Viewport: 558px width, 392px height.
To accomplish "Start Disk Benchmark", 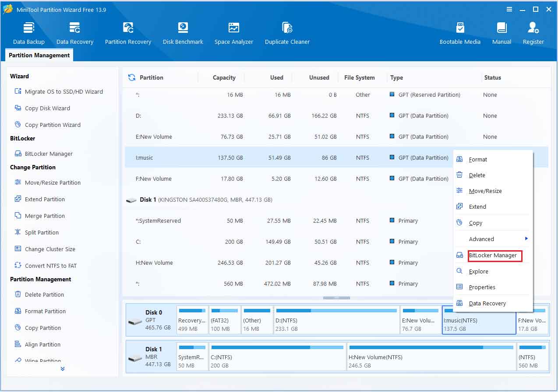I will [183, 33].
